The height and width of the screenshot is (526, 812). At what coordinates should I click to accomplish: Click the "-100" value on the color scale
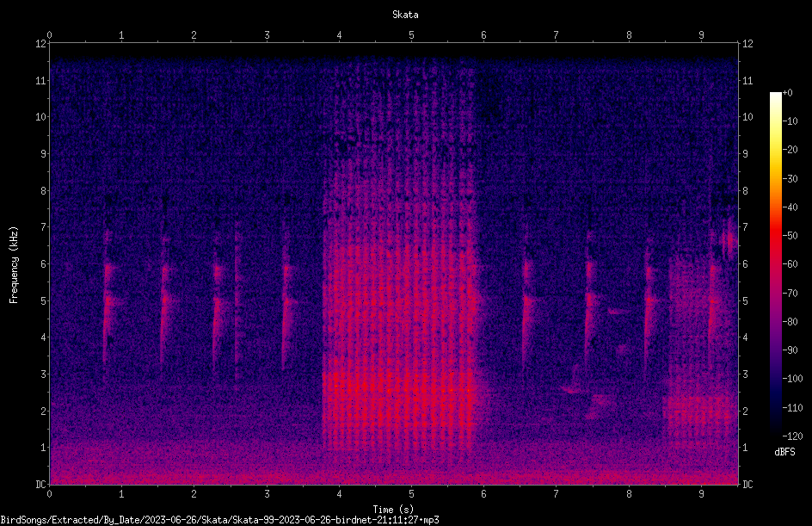point(792,379)
